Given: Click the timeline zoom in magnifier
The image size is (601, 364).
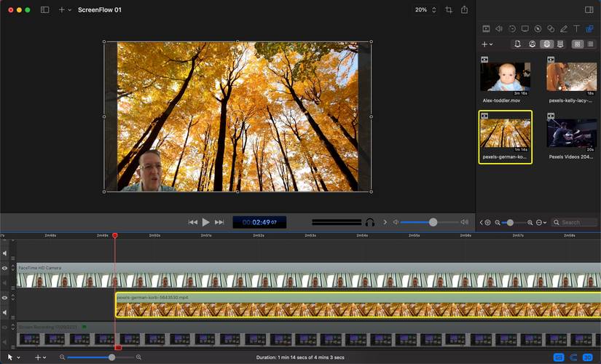Looking at the screenshot, I should [138, 357].
